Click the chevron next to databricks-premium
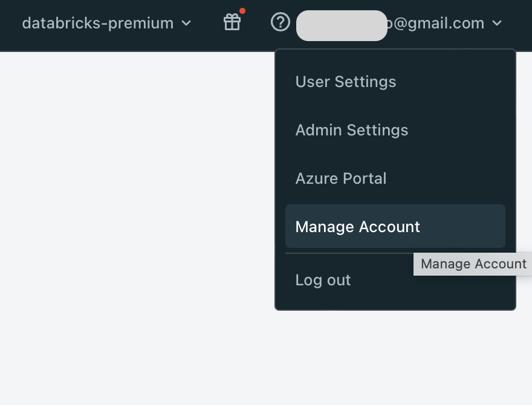The height and width of the screenshot is (405, 532). coord(186,23)
